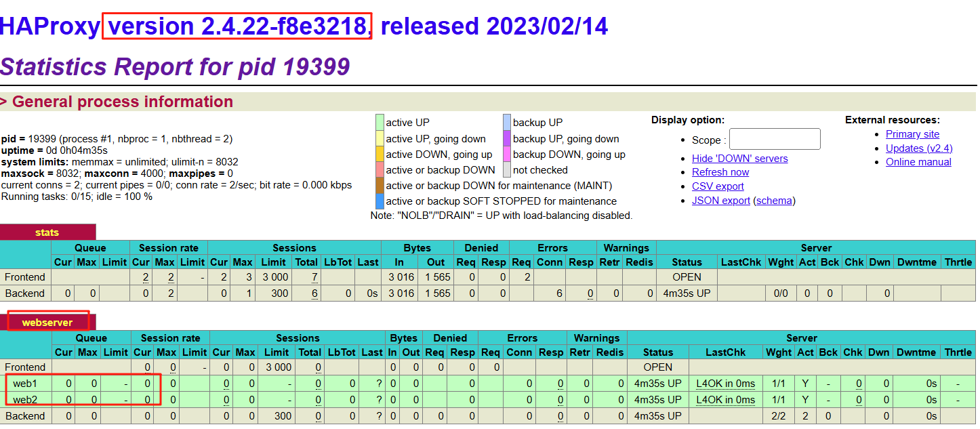Click web2 LastChk L4OK in 0ms
The image size is (980, 429).
pos(725,399)
